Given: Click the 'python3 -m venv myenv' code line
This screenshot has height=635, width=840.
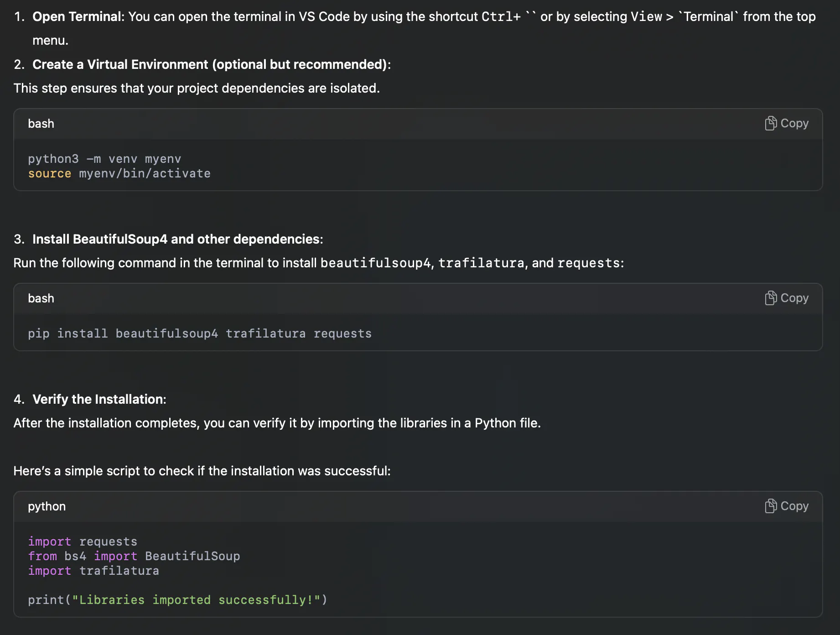Looking at the screenshot, I should click(x=104, y=159).
